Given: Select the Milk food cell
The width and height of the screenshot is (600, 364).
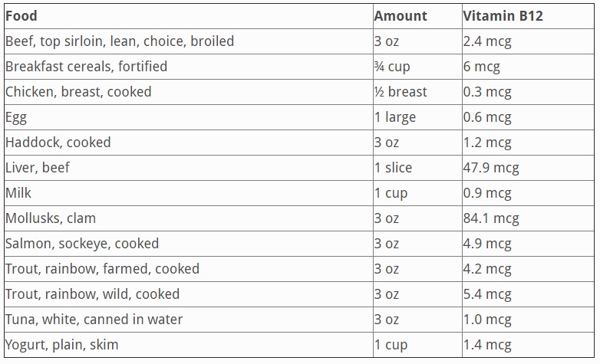Looking at the screenshot, I should pos(18,193).
